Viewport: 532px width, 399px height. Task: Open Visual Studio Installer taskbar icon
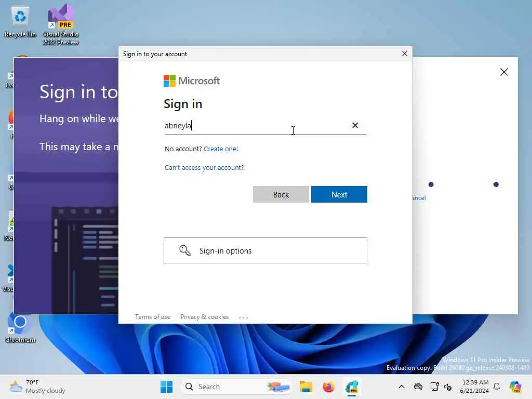(352, 387)
